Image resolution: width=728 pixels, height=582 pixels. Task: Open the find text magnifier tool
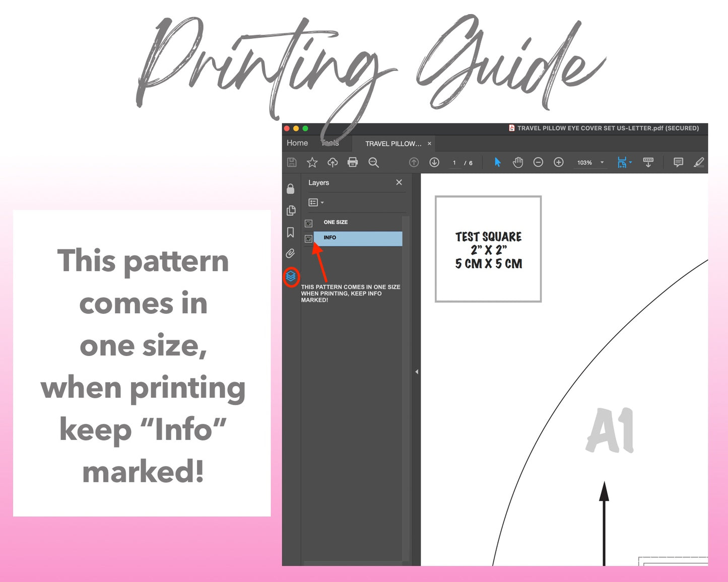click(373, 162)
